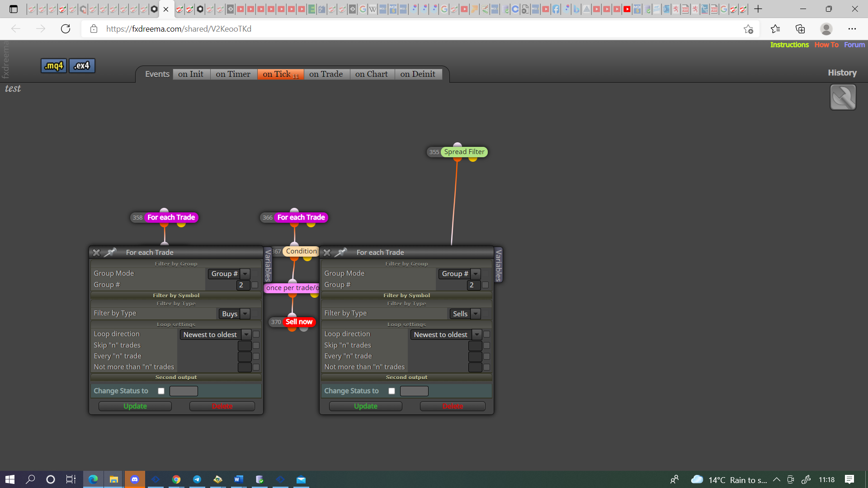
Task: Click the browser refresh icon
Action: point(66,29)
